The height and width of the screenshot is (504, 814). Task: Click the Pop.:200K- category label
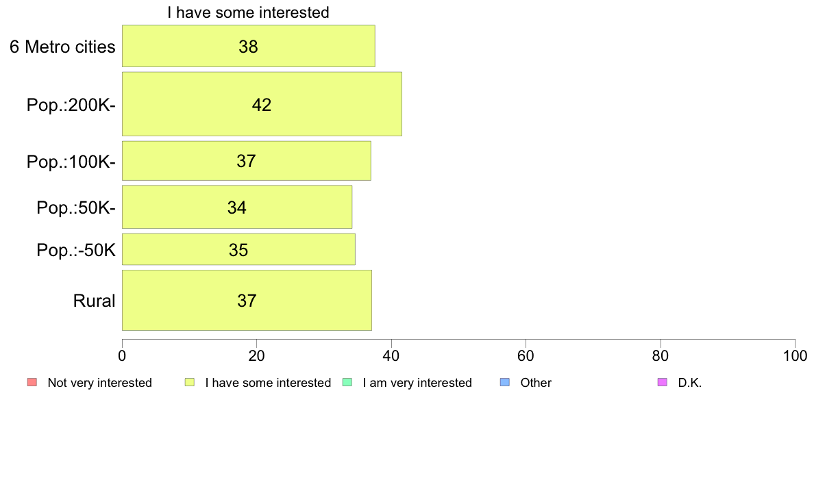coord(71,105)
